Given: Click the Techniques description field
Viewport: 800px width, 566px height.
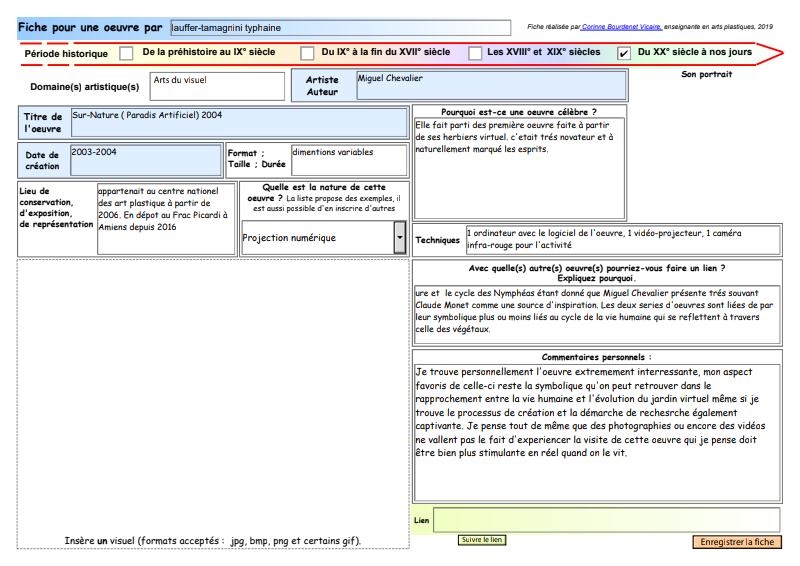Looking at the screenshot, I should pyautogui.click(x=622, y=240).
